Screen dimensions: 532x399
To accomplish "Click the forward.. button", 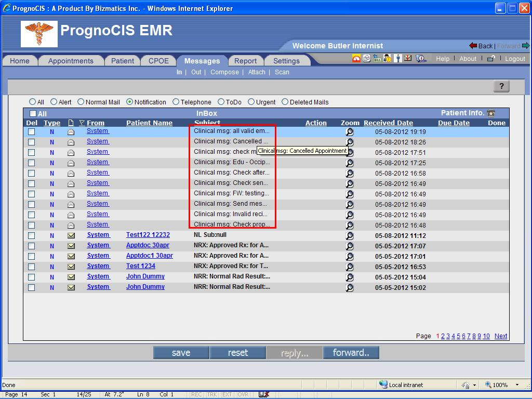I will (x=351, y=353).
